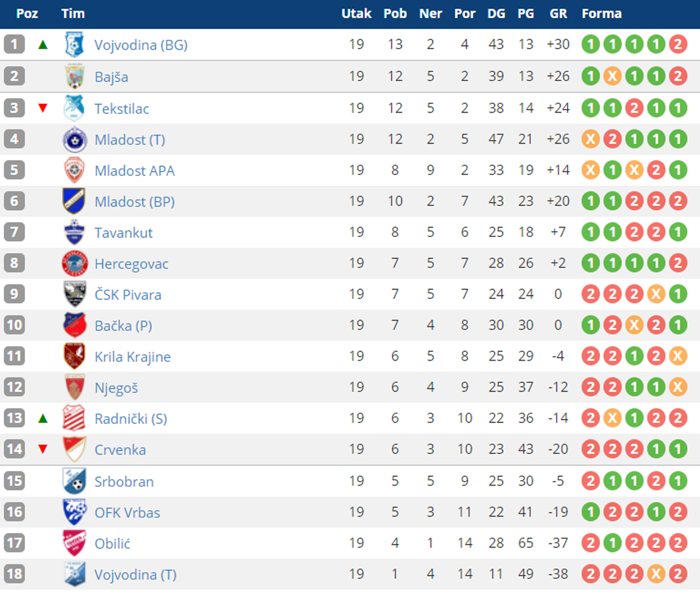Click the Krila Krajine club crest
This screenshot has width=700, height=600.
[x=74, y=357]
